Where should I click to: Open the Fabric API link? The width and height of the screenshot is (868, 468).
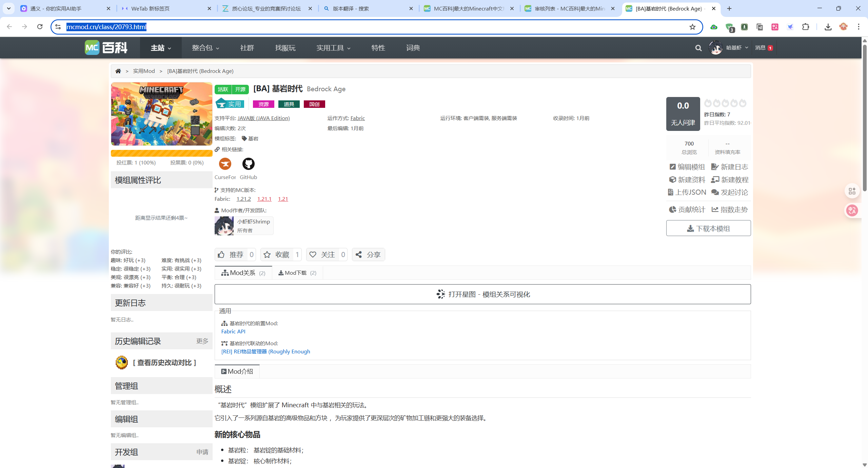pos(233,331)
